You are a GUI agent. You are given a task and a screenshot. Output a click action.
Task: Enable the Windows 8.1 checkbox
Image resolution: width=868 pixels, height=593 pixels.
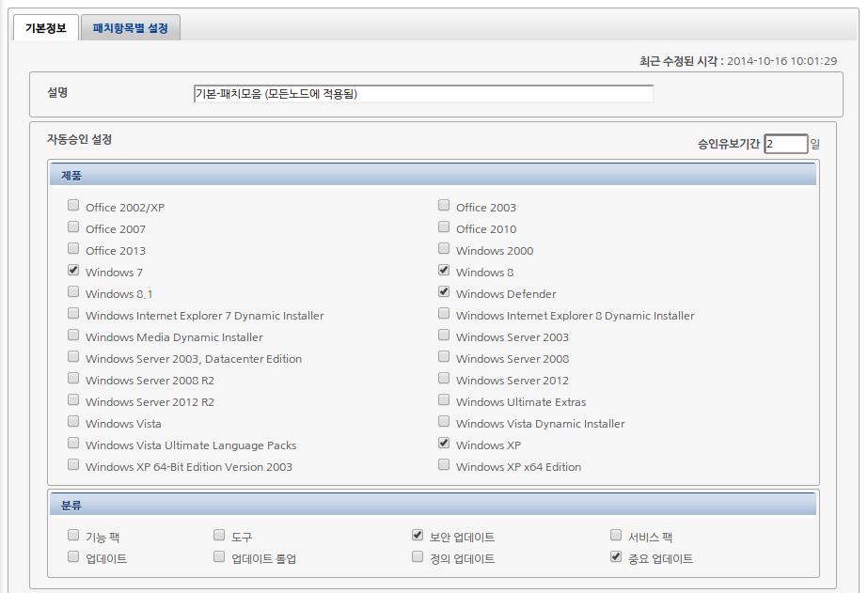72,291
